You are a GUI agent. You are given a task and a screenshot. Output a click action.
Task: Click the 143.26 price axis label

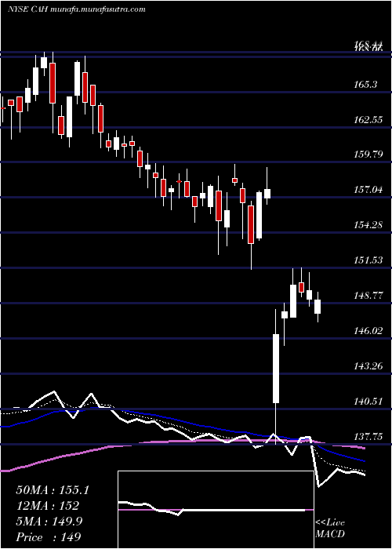coord(368,366)
